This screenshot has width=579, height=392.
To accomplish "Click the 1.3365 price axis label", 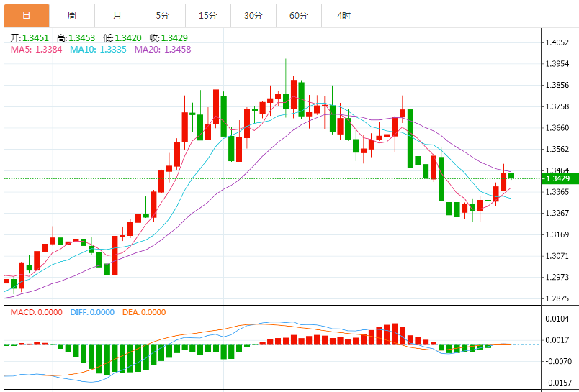I will (x=557, y=192).
